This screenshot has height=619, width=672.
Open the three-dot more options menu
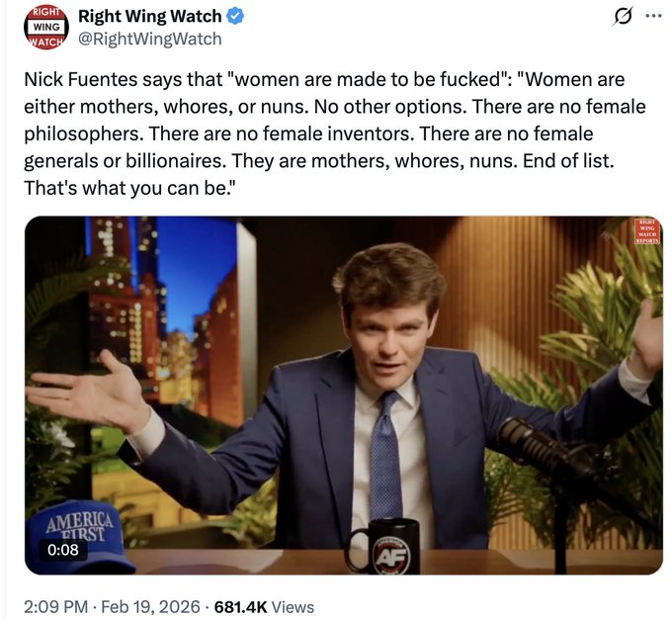click(x=654, y=16)
